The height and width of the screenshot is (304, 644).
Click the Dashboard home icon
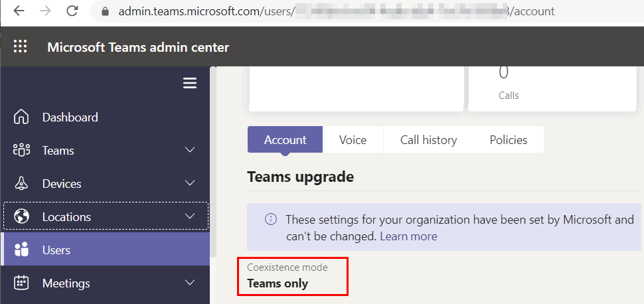point(21,117)
